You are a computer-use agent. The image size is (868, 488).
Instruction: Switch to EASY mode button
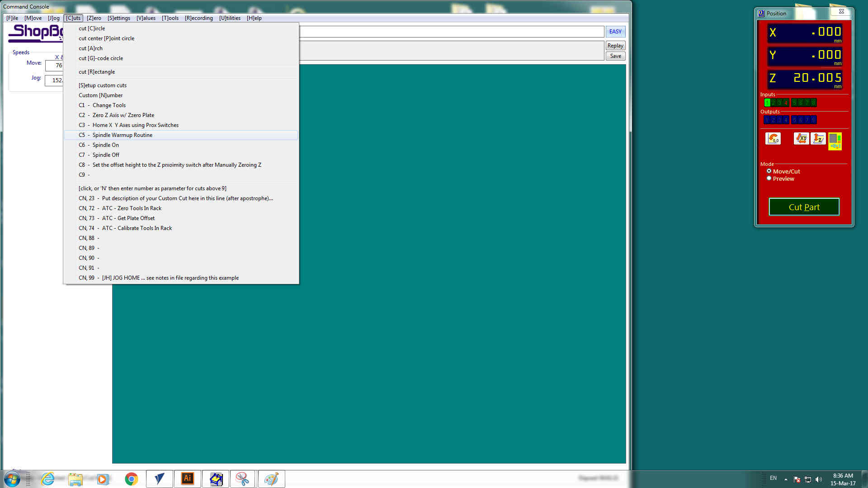tap(615, 32)
